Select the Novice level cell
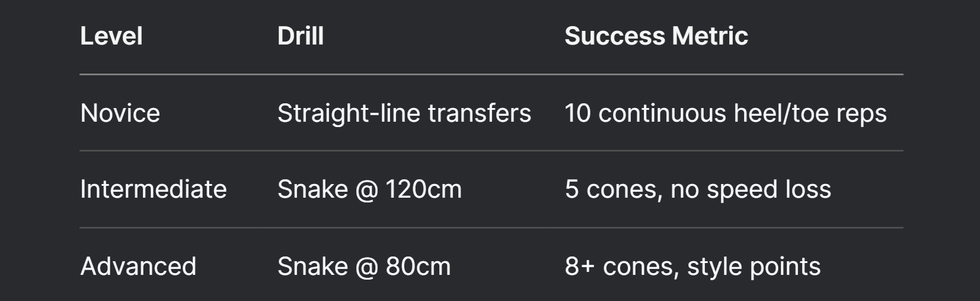Image resolution: width=980 pixels, height=301 pixels. click(120, 113)
